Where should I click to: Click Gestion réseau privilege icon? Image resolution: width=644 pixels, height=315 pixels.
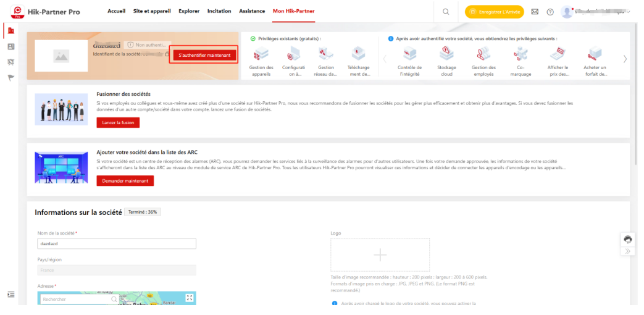pos(326,53)
